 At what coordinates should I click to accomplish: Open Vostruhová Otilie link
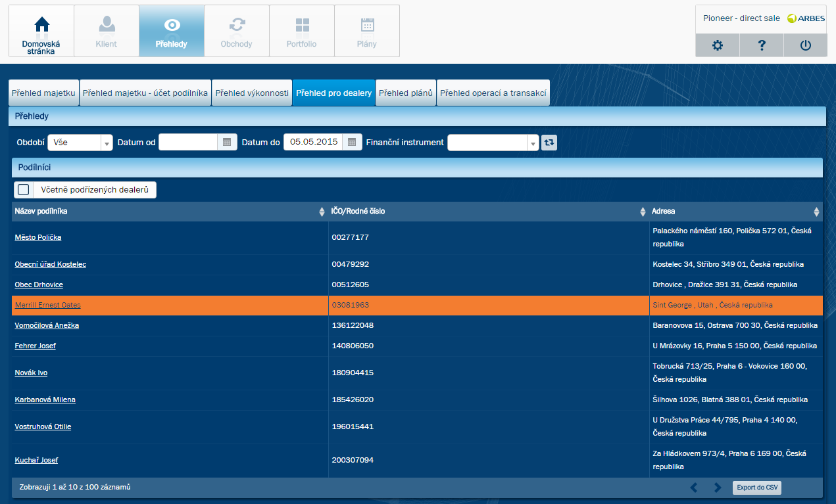(x=43, y=426)
